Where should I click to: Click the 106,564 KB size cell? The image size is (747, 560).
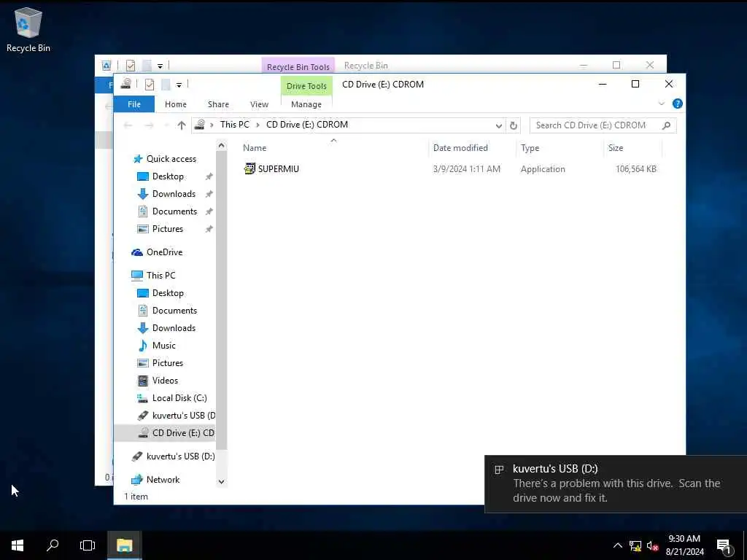(635, 169)
